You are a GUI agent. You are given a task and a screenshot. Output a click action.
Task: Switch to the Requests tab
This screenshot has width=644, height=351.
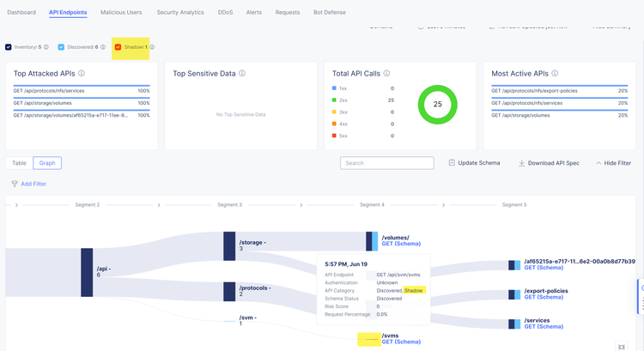[x=288, y=12]
